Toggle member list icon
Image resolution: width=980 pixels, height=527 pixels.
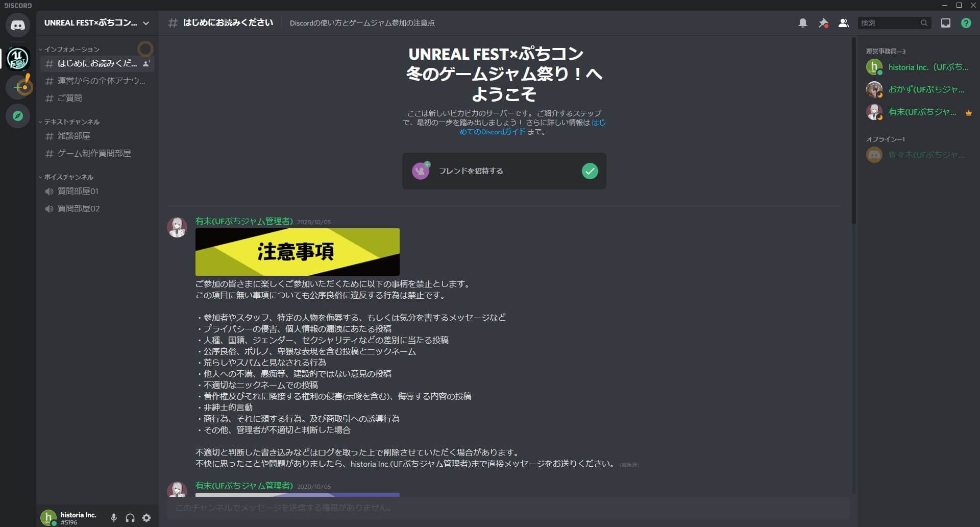pos(844,23)
